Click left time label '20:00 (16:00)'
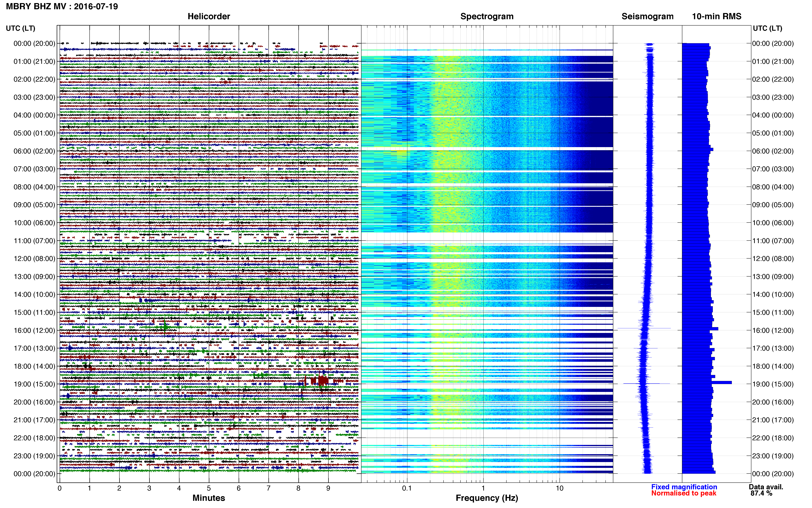 pyautogui.click(x=34, y=402)
